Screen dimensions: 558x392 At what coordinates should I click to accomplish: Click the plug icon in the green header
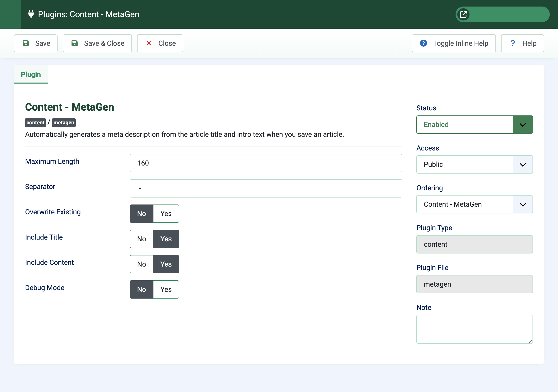tap(31, 14)
